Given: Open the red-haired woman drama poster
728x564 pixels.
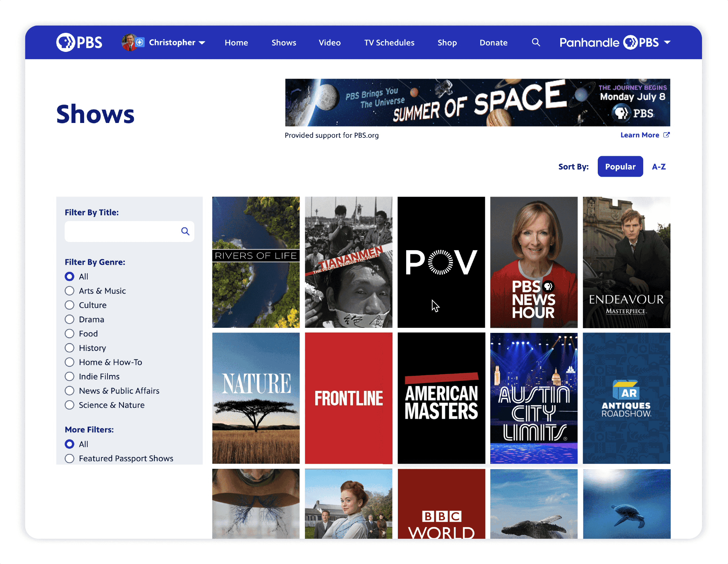Looking at the screenshot, I should click(x=348, y=504).
